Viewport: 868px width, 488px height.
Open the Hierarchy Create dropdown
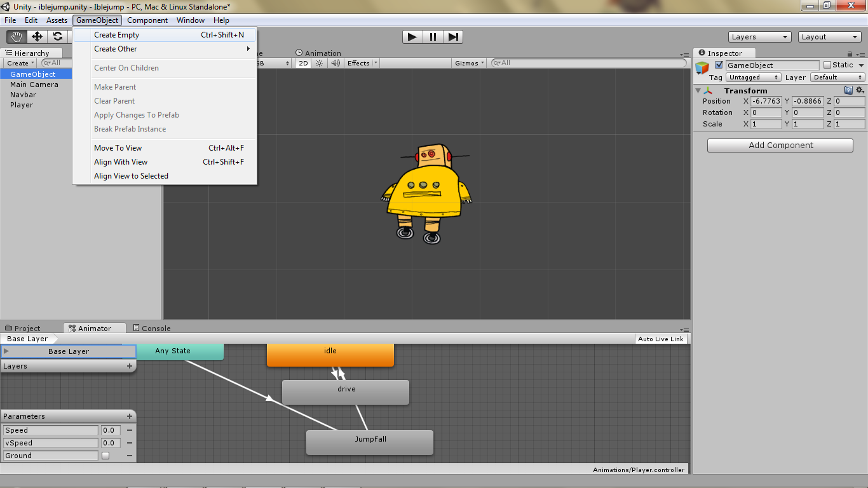(21, 63)
